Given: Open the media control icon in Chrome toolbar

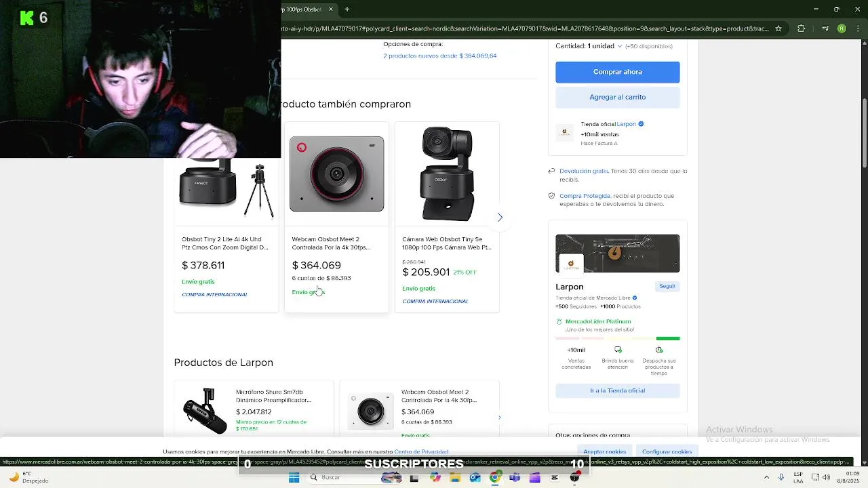Looking at the screenshot, I should (x=825, y=28).
